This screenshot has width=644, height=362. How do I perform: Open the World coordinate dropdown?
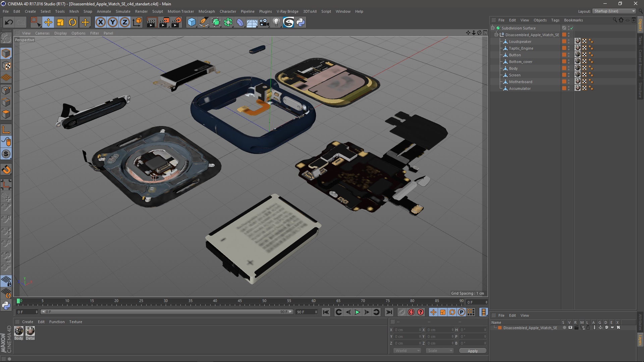pyautogui.click(x=407, y=351)
